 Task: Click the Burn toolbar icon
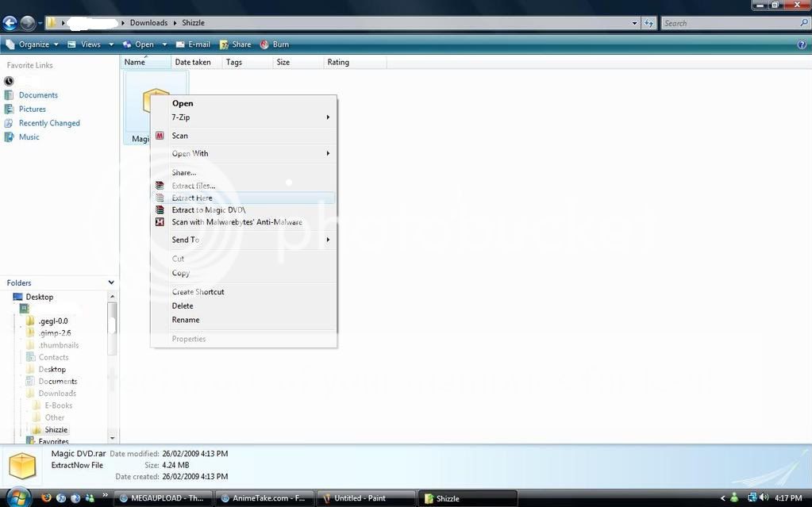pos(275,44)
